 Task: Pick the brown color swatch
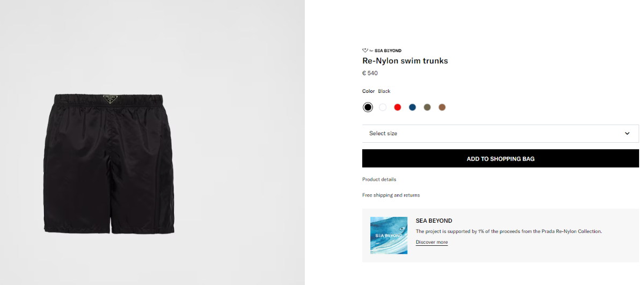[442, 107]
